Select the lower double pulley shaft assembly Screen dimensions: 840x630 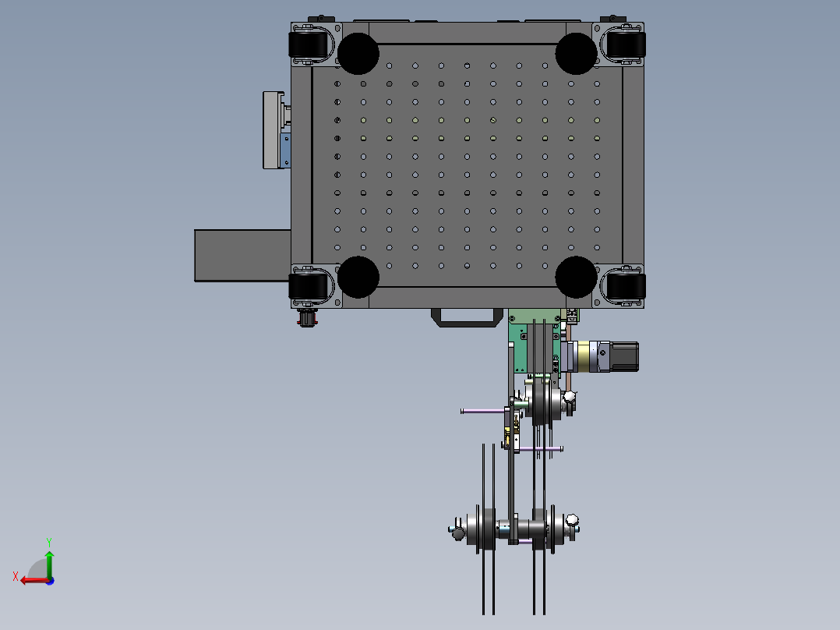pos(514,529)
